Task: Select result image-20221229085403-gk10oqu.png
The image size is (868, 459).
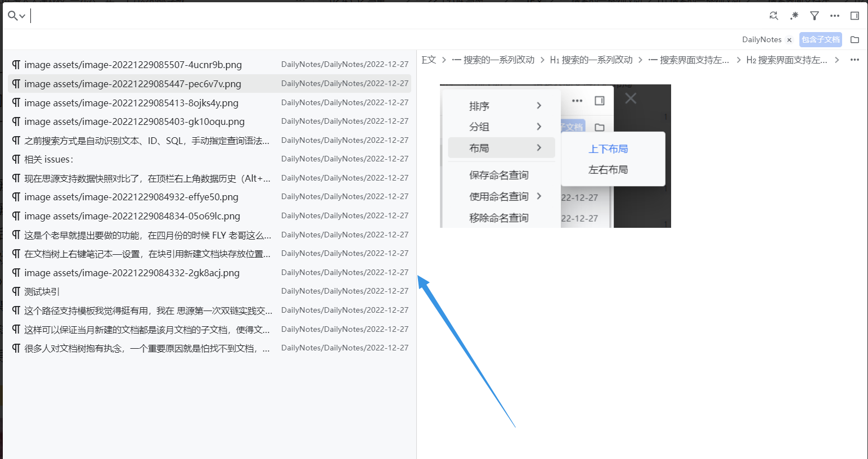Action: (x=209, y=121)
